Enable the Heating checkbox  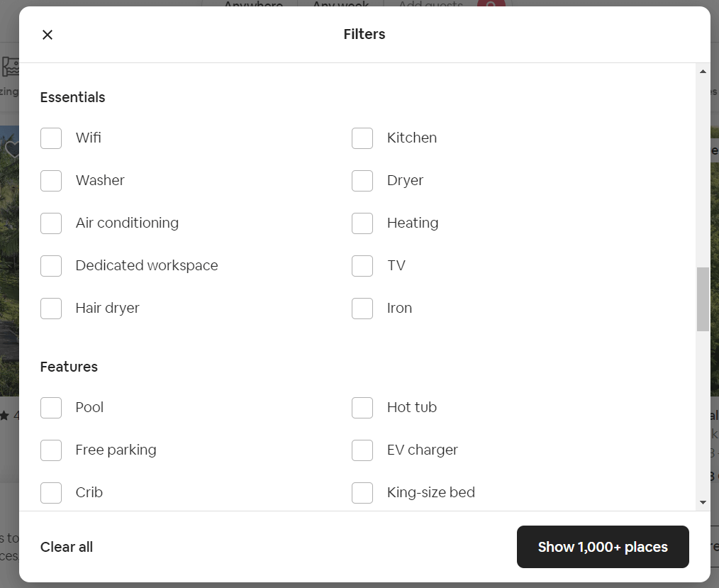pos(362,223)
